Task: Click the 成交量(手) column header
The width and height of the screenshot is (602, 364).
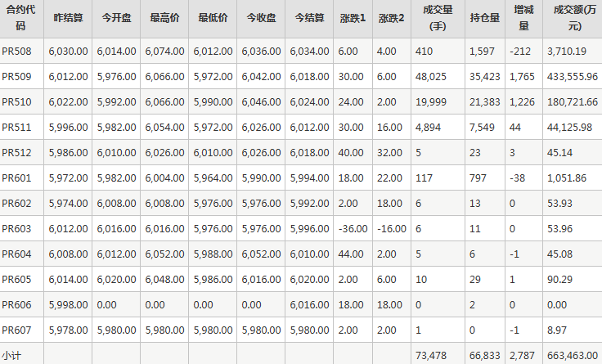Action: pyautogui.click(x=438, y=18)
